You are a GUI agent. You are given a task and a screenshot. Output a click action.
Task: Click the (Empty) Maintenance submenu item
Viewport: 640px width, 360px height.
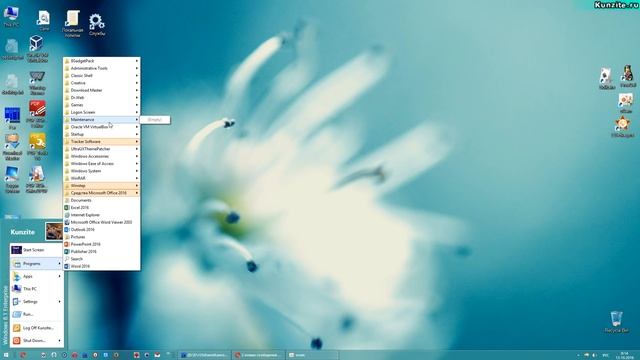155,120
